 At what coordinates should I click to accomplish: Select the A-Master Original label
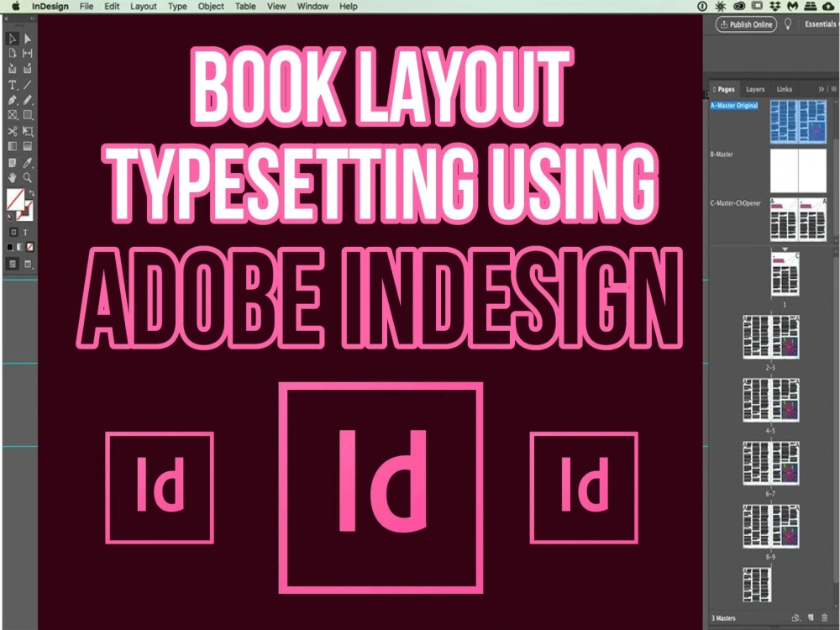734,106
